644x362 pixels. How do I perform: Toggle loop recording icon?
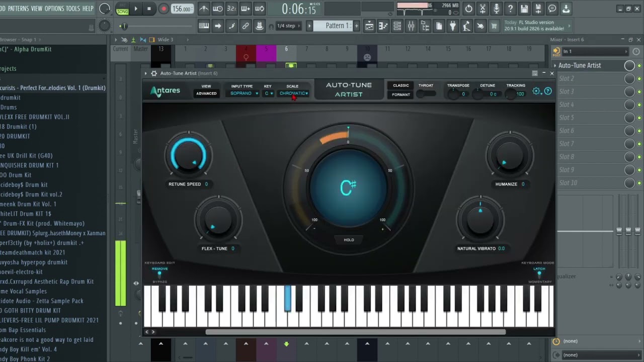pyautogui.click(x=260, y=9)
